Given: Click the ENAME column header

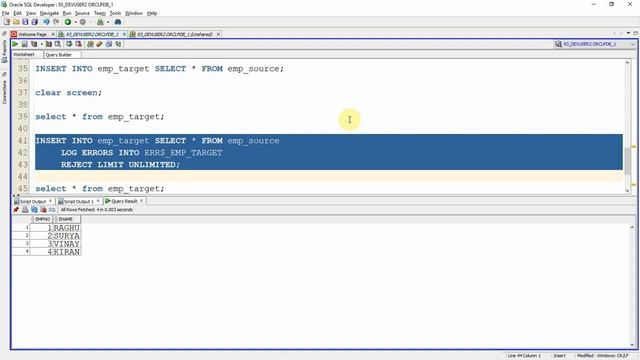Looking at the screenshot, I should pyautogui.click(x=67, y=220).
